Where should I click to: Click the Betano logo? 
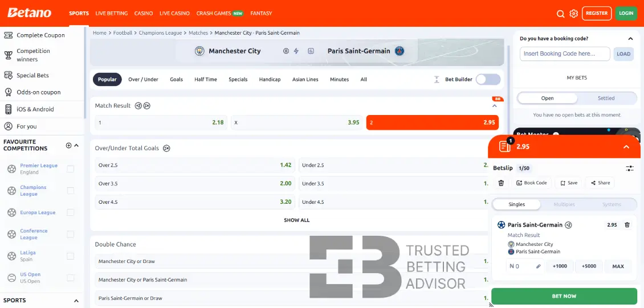(x=29, y=13)
